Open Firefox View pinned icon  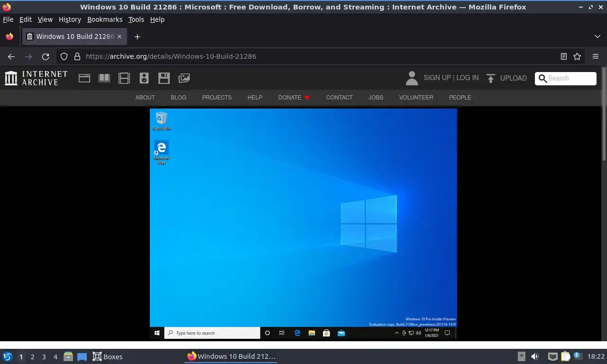pos(9,36)
